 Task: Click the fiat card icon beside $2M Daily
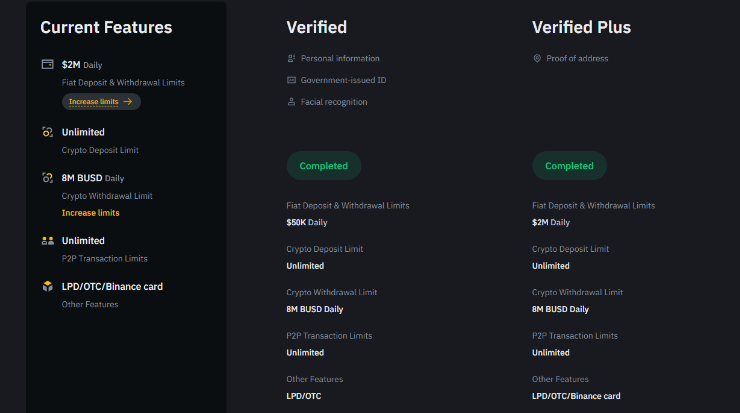[x=48, y=64]
